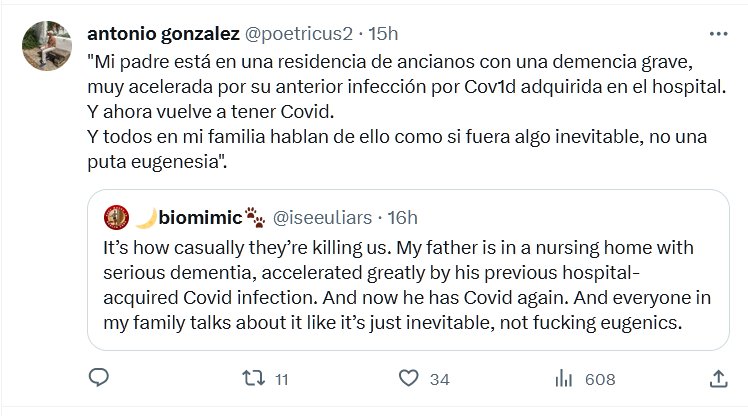Open the antonio gonzalez display name
This screenshot has height=416, width=748.
pos(164,34)
